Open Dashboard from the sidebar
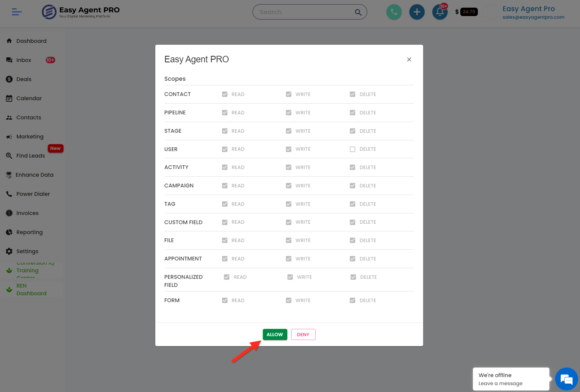580x392 pixels. click(x=31, y=41)
